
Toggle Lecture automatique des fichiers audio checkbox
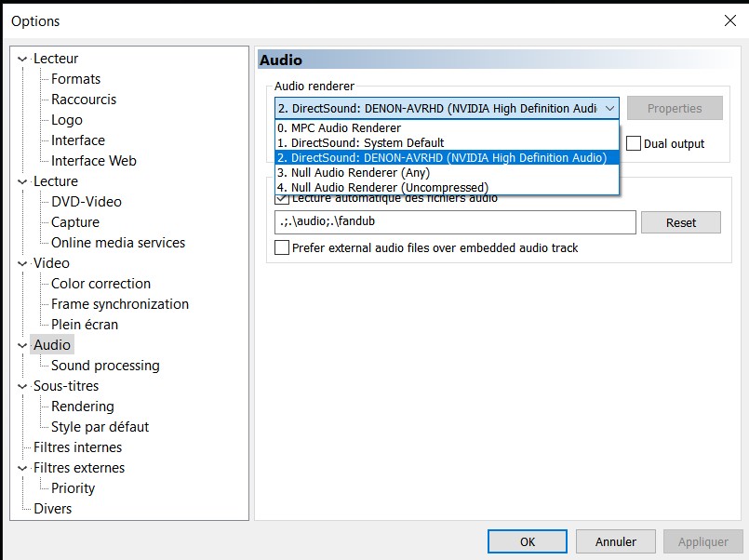click(282, 198)
